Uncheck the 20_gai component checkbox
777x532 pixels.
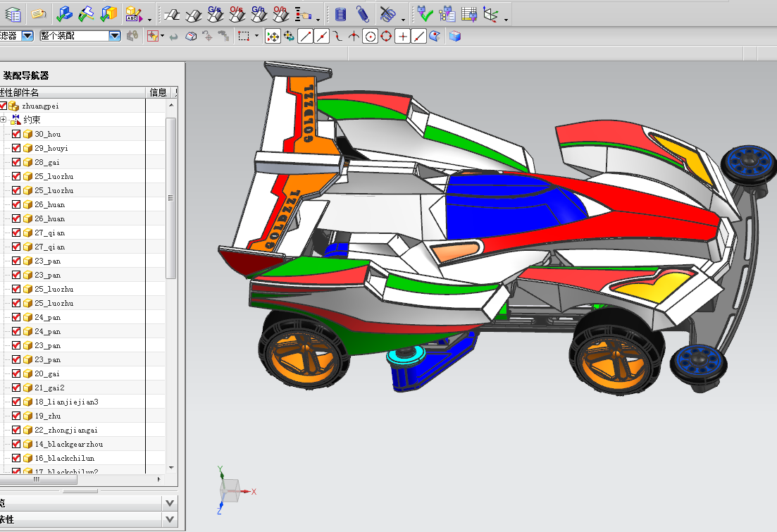(16, 373)
